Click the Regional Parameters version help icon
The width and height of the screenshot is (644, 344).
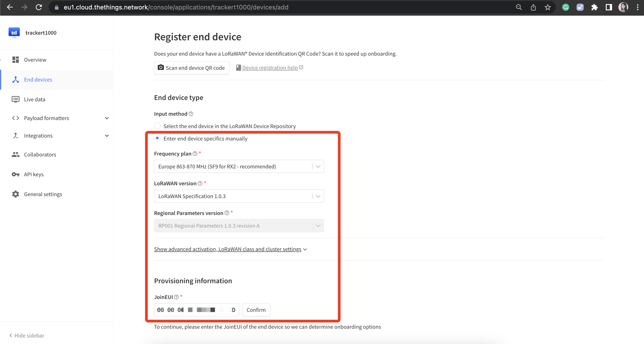[227, 213]
